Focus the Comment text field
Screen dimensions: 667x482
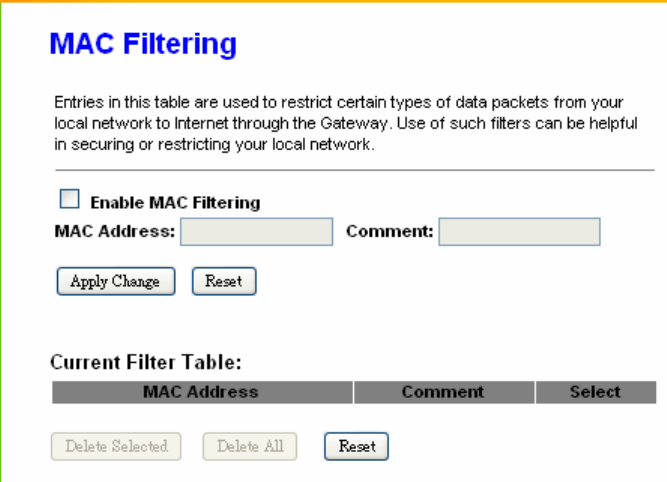519,232
